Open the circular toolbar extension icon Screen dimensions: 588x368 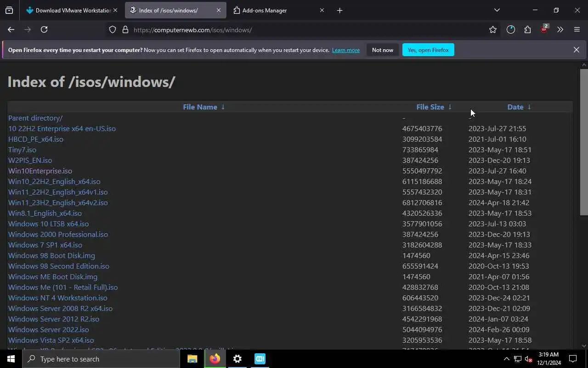point(511,29)
